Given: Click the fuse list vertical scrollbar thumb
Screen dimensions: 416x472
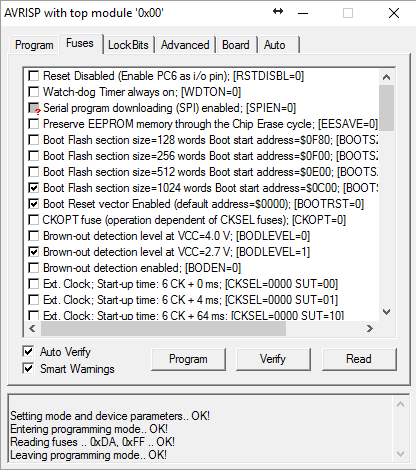Looking at the screenshot, I should [x=387, y=108].
